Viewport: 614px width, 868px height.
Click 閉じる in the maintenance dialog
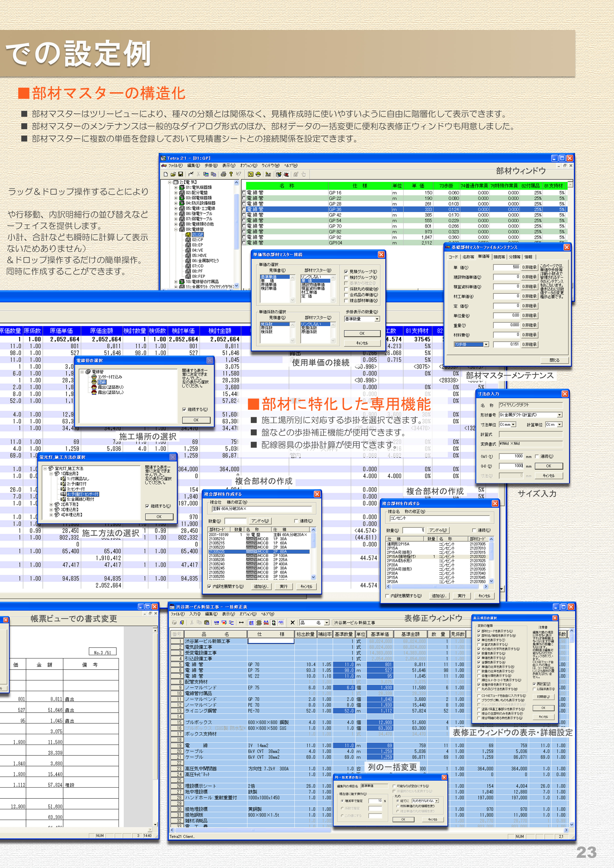[x=555, y=360]
